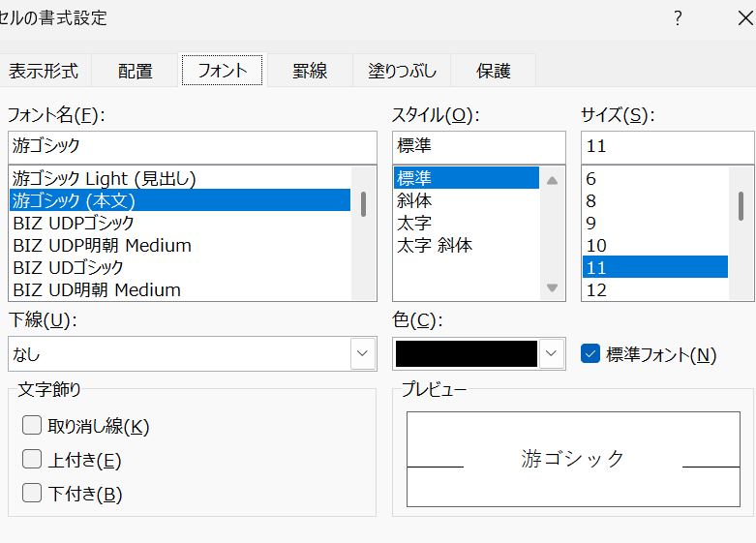Check the 上付き superscript checkbox

[x=32, y=460]
